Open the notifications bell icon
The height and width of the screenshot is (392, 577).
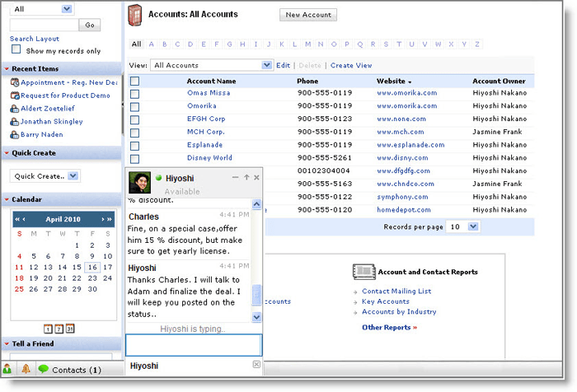(x=26, y=368)
